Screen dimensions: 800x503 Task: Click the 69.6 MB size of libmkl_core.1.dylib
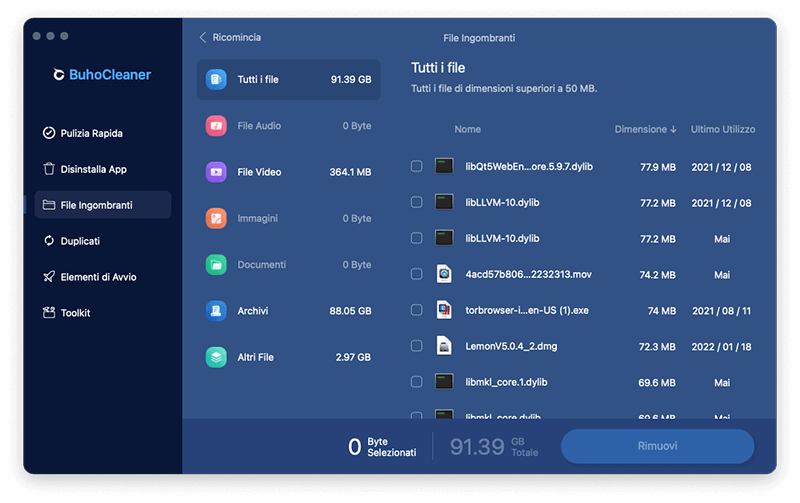(x=657, y=383)
